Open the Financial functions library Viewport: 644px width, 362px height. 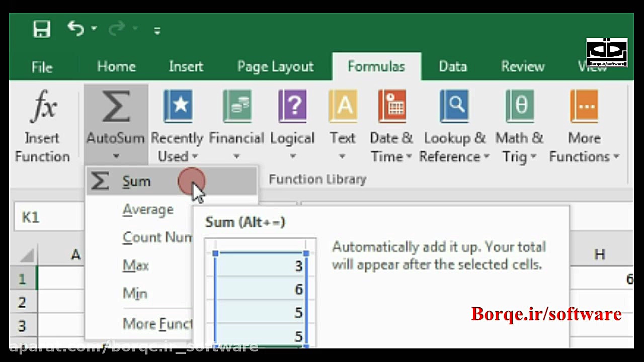236,125
